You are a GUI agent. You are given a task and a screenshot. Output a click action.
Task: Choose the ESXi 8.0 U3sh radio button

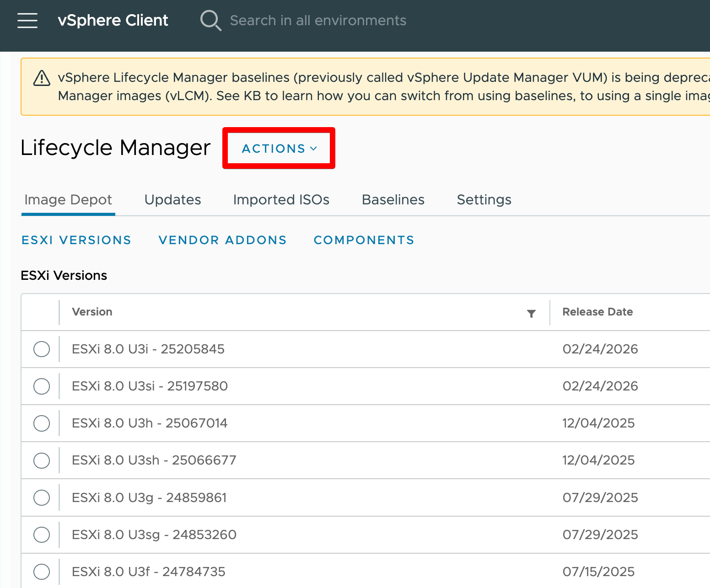pyautogui.click(x=42, y=460)
